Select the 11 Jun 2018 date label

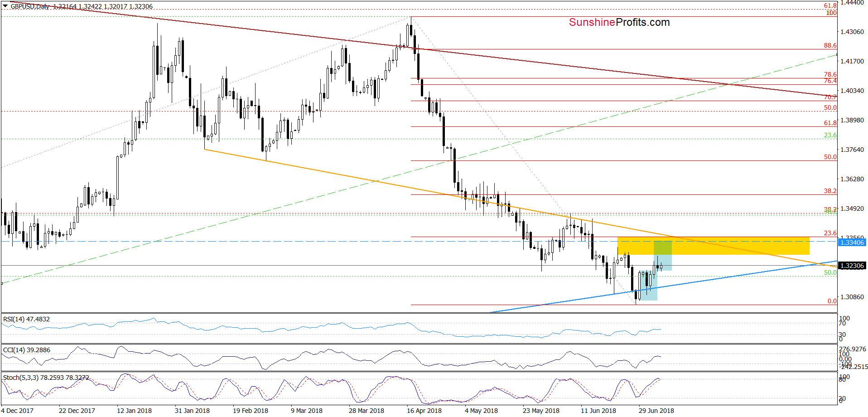(x=598, y=411)
